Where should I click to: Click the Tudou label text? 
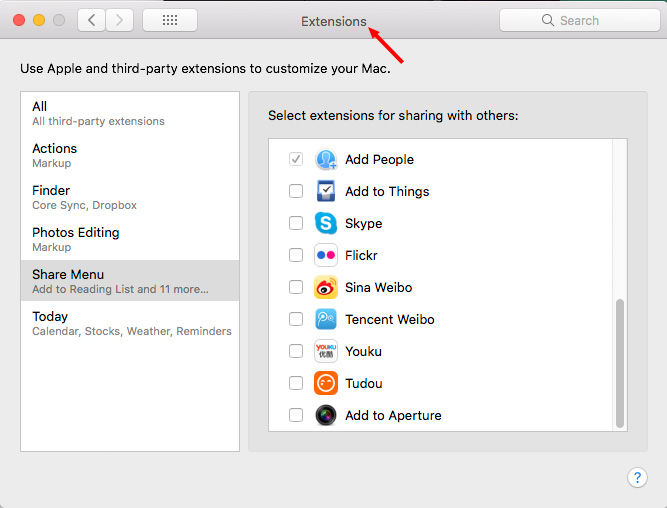(364, 383)
